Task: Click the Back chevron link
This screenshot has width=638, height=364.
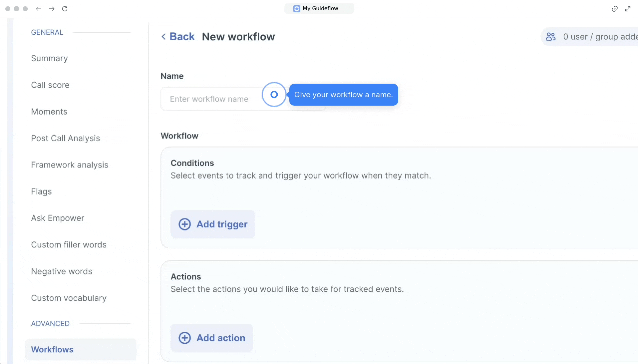Action: coord(178,37)
